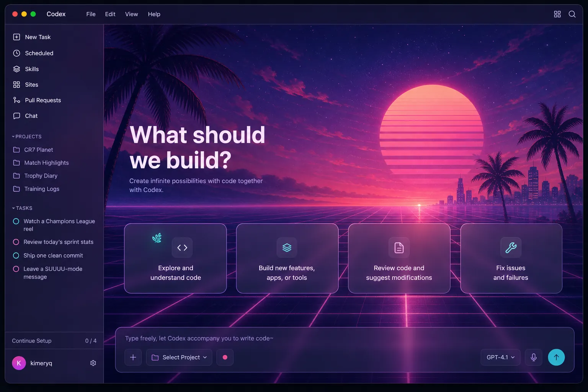
Task: Click the New Task label
Action: 38,37
